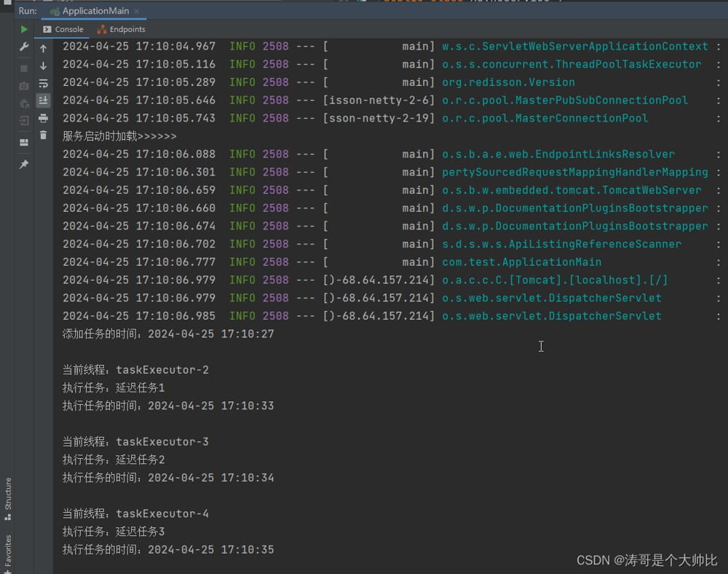Dump threads using the camera icon
Viewport: 728px width, 574px height.
click(24, 87)
